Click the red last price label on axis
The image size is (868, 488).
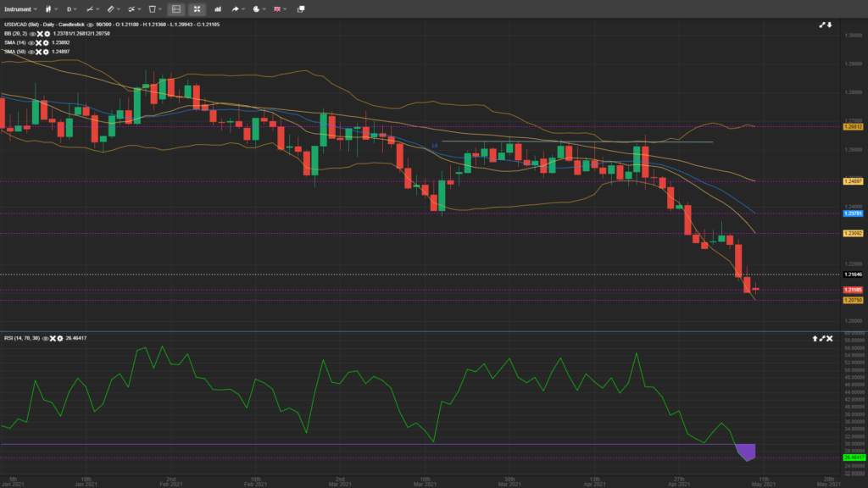(x=853, y=290)
